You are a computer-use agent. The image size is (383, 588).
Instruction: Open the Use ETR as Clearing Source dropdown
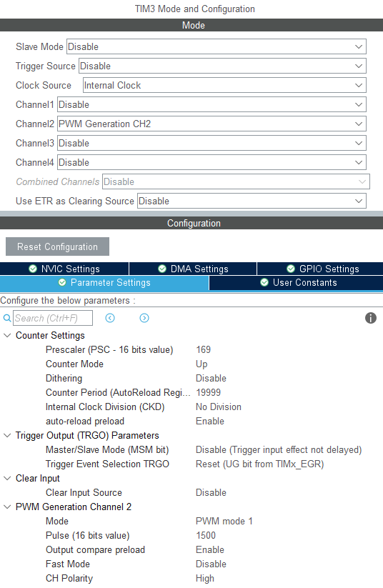click(252, 201)
